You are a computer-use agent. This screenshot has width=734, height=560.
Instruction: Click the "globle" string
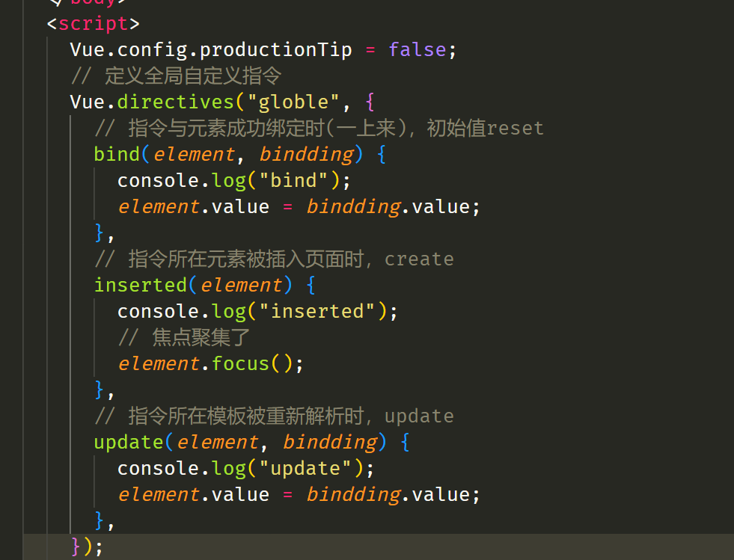[293, 102]
